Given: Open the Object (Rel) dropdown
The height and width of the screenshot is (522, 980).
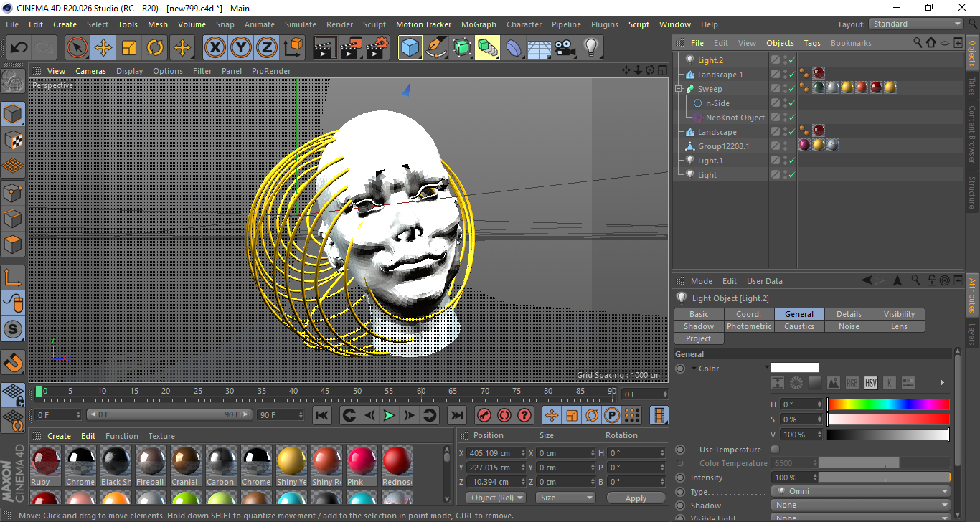Looking at the screenshot, I should [496, 498].
